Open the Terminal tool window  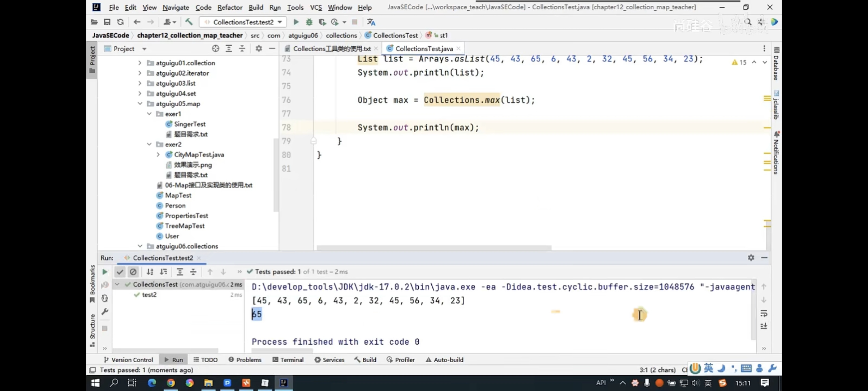coord(288,360)
